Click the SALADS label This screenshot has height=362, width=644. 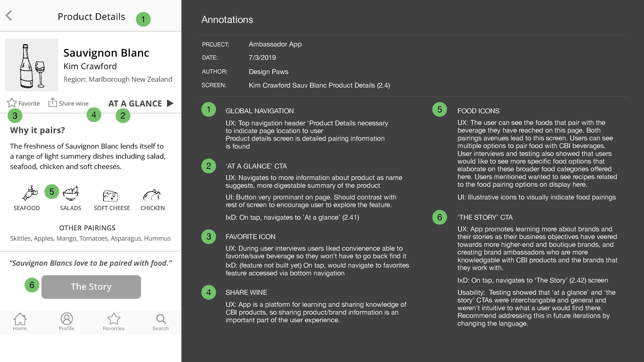[70, 208]
